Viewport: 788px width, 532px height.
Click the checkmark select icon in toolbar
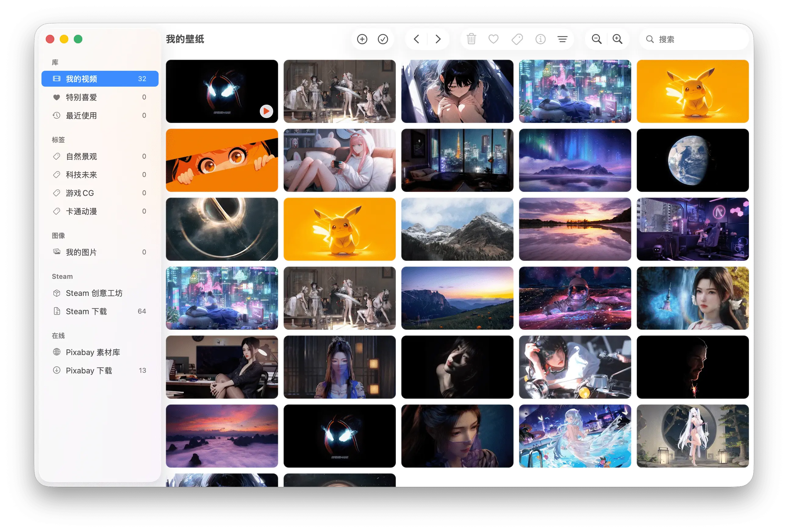click(x=383, y=39)
